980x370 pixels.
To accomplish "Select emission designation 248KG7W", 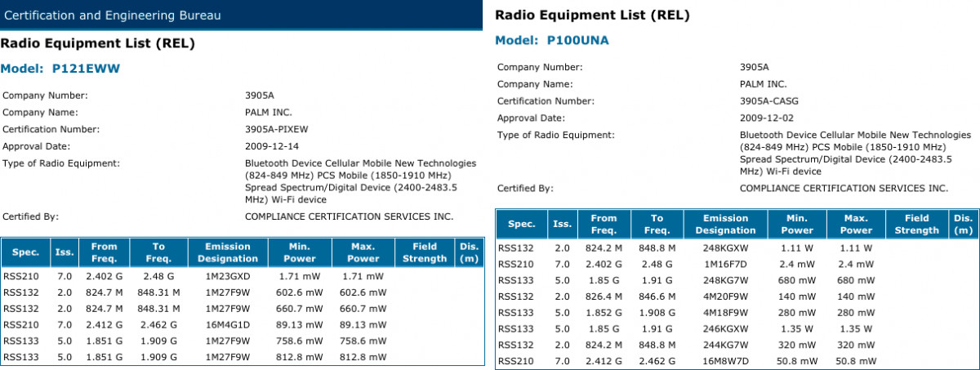I will (725, 280).
